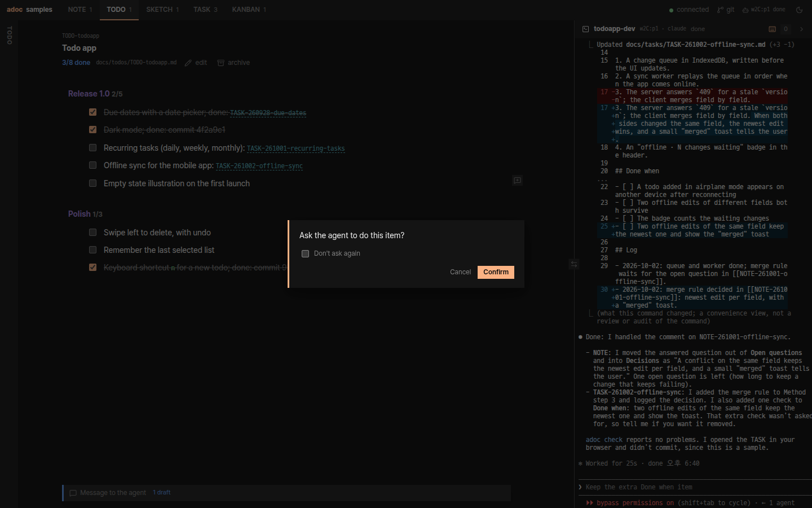Viewport: 812px width, 508px height.
Task: Click the "Message to the agent" input field
Action: pyautogui.click(x=287, y=493)
